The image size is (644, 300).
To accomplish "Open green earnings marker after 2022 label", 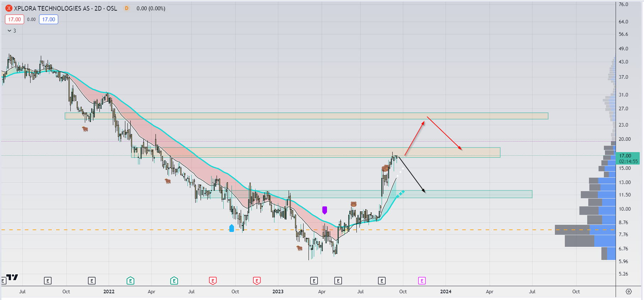I will (x=130, y=281).
